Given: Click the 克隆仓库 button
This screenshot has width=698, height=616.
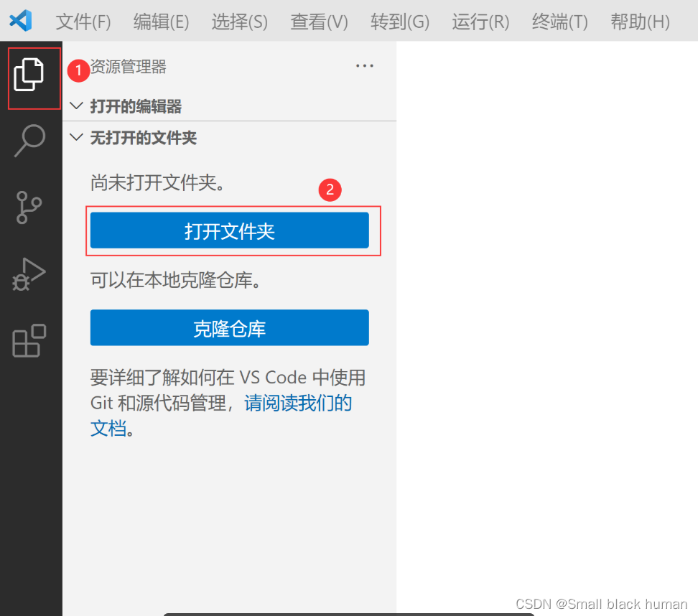Looking at the screenshot, I should click(229, 328).
